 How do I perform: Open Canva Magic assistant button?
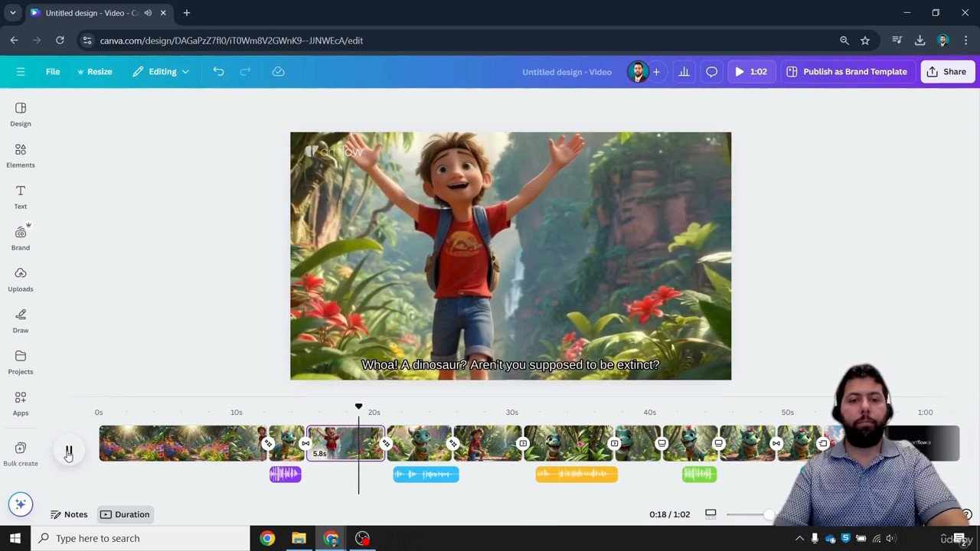21,504
